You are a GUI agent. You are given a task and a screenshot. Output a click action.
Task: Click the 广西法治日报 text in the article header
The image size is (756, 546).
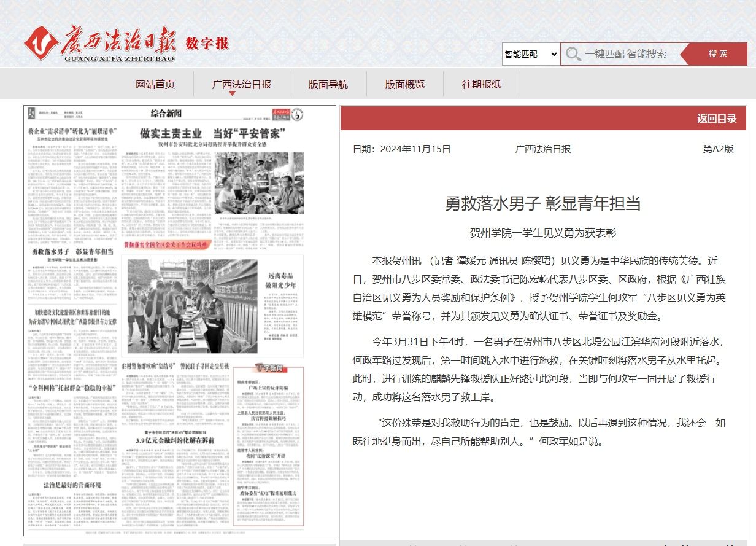pos(543,149)
